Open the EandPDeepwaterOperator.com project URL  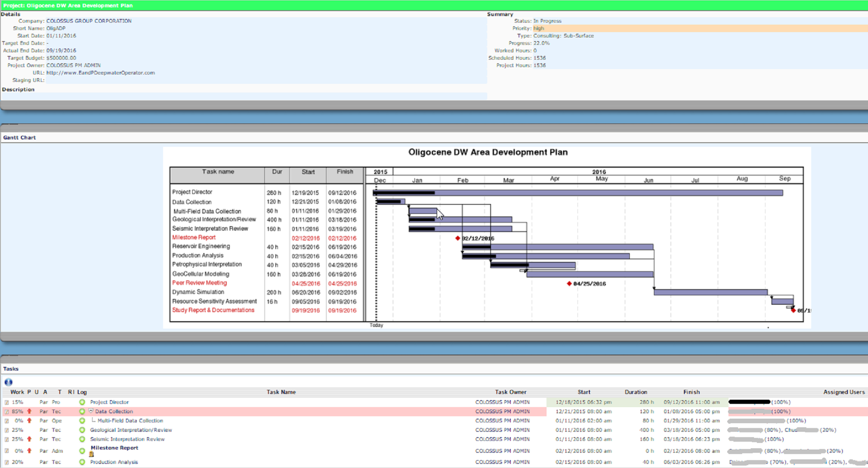100,72
